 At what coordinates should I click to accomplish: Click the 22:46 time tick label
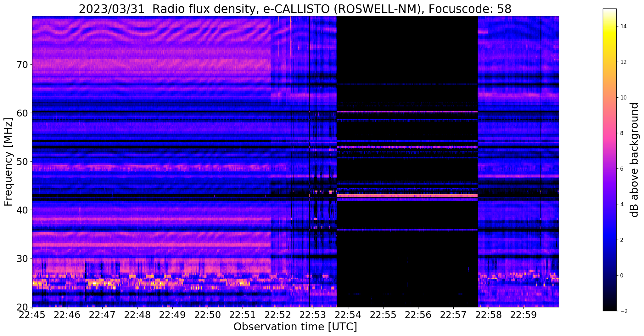coord(67,314)
